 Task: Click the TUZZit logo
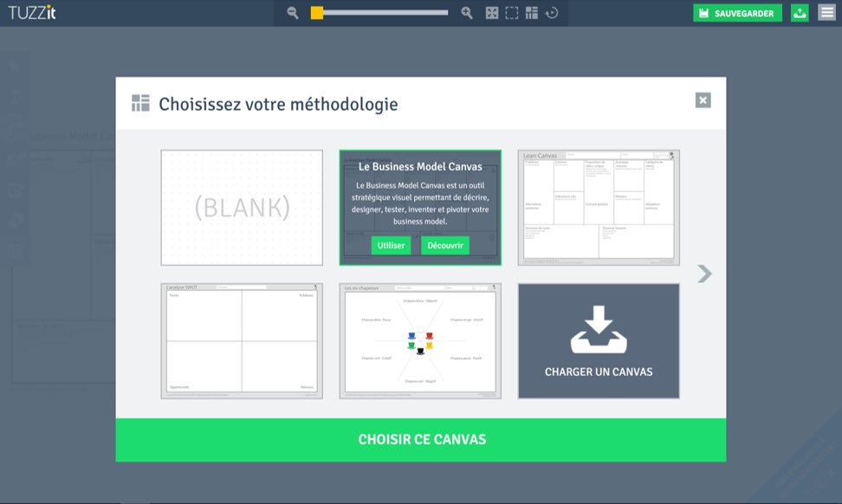pos(30,12)
